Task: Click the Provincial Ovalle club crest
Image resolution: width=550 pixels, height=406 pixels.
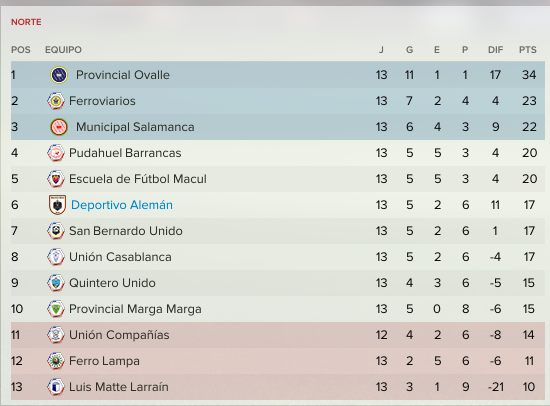Action: click(59, 75)
